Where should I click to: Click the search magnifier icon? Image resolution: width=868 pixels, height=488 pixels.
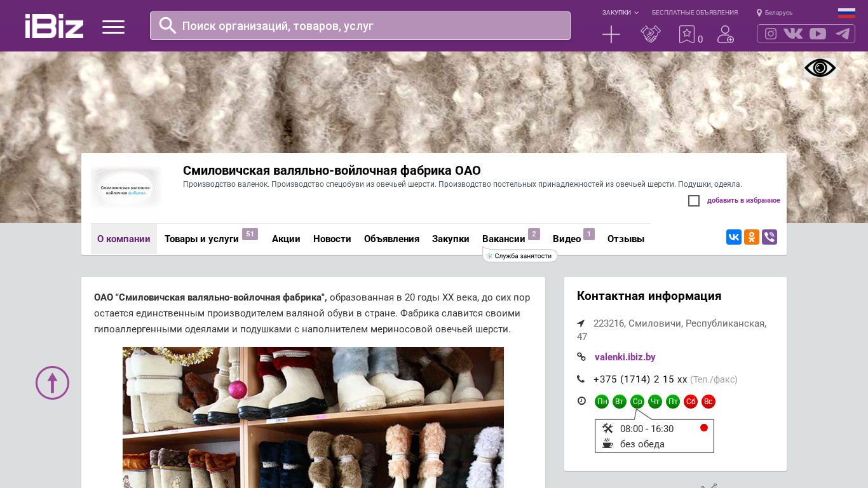pyautogui.click(x=168, y=25)
